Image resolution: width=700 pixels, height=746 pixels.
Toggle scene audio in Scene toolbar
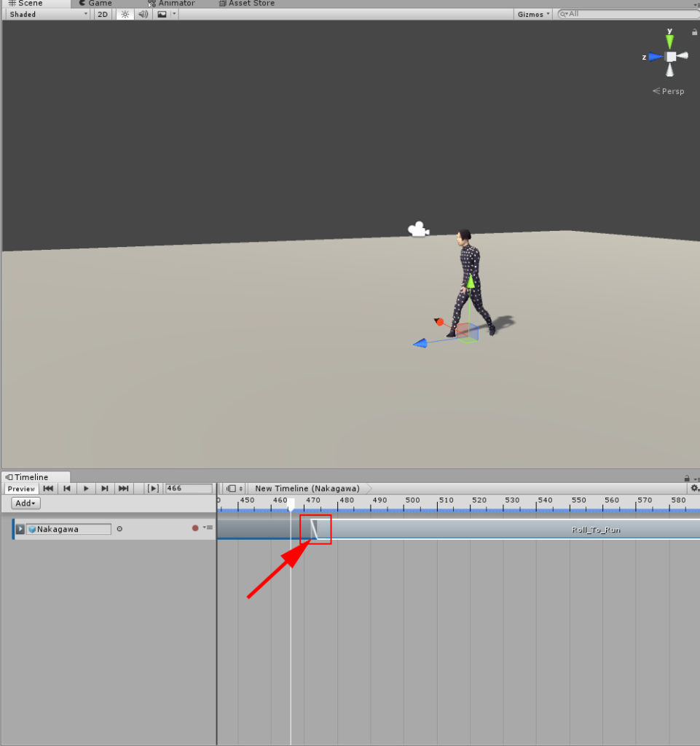(143, 14)
